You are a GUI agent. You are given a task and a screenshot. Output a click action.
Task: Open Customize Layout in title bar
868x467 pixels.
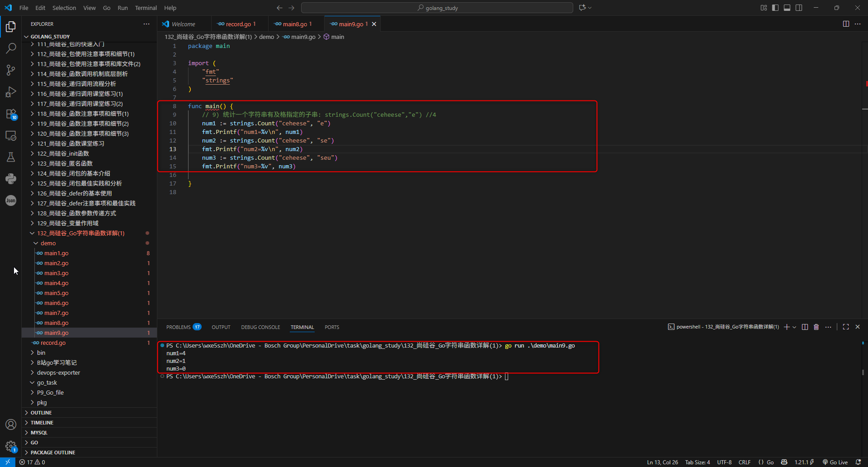tap(764, 8)
